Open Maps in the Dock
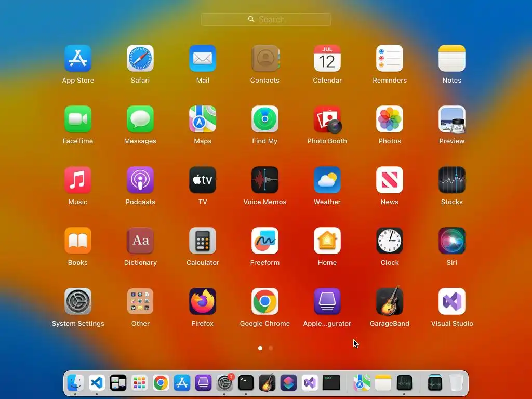This screenshot has width=532, height=399. [362, 383]
